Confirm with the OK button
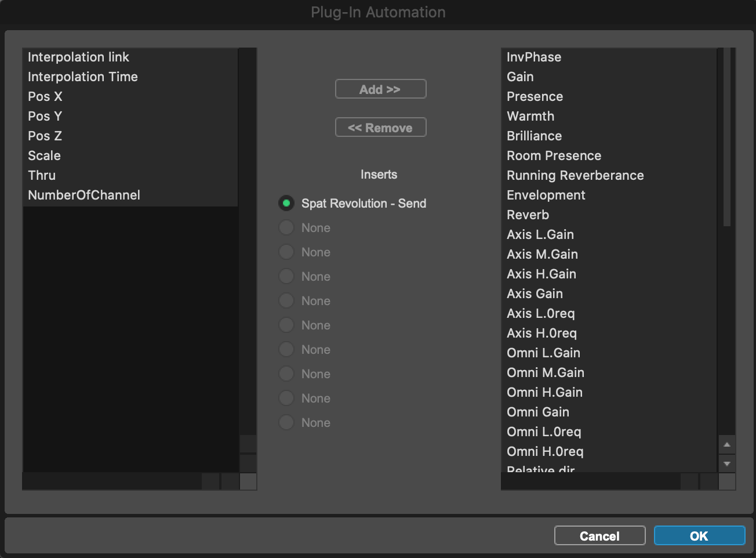Image resolution: width=756 pixels, height=558 pixels. tap(699, 536)
